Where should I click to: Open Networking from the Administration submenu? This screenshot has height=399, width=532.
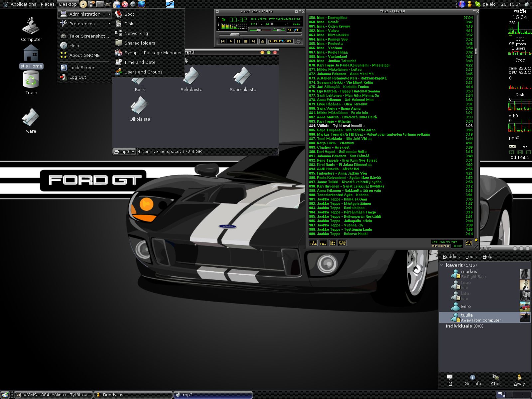148,33
